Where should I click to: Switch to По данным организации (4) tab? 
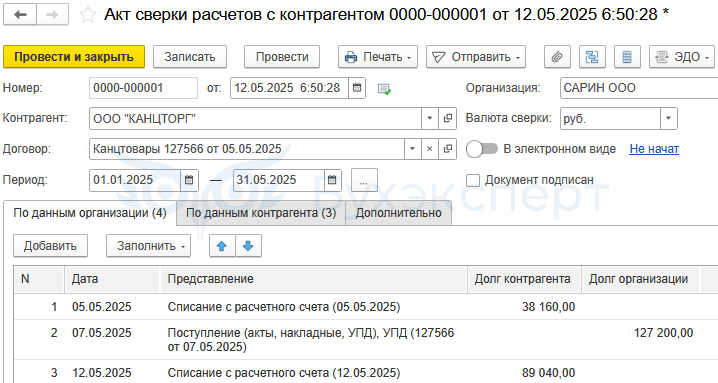(90, 213)
